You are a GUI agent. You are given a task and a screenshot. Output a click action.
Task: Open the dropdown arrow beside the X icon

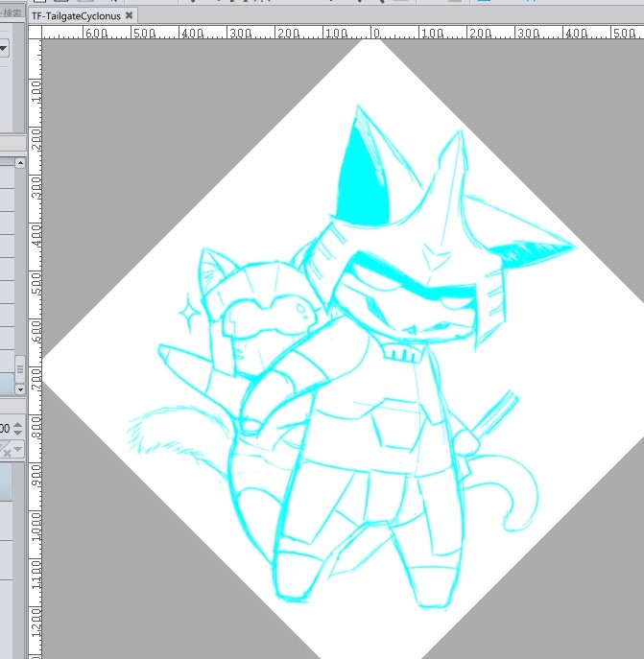click(17, 449)
